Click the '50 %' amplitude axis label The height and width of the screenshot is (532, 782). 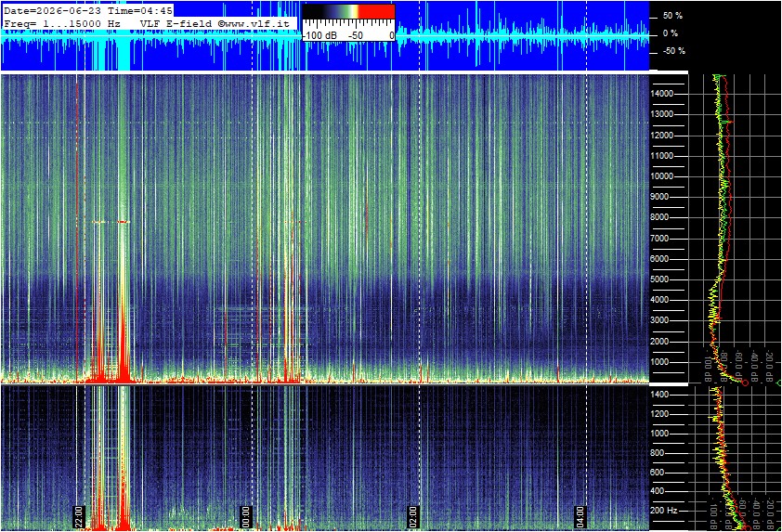point(672,16)
